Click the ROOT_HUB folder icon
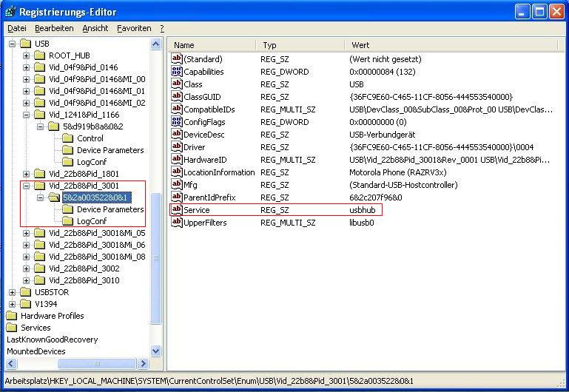Screen dimensions: 569x392 pos(40,55)
